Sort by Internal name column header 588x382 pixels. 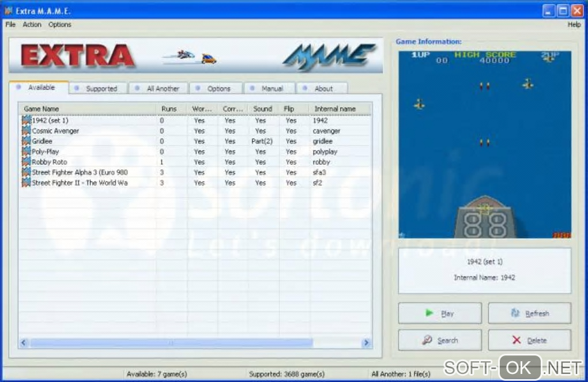(341, 109)
